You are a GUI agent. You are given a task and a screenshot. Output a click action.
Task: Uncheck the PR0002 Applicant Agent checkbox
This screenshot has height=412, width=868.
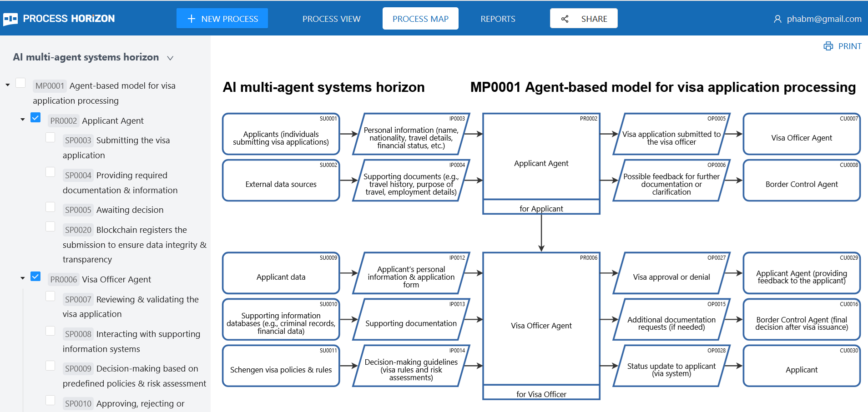tap(35, 117)
